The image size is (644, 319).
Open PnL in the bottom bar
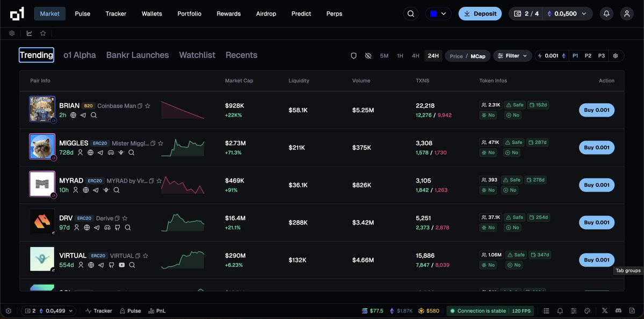156,311
